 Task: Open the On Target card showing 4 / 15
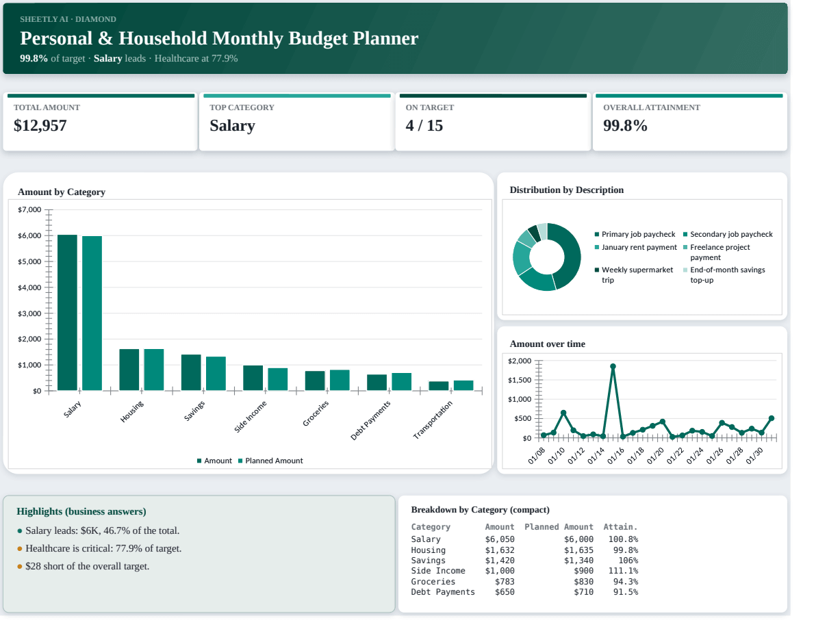click(492, 122)
